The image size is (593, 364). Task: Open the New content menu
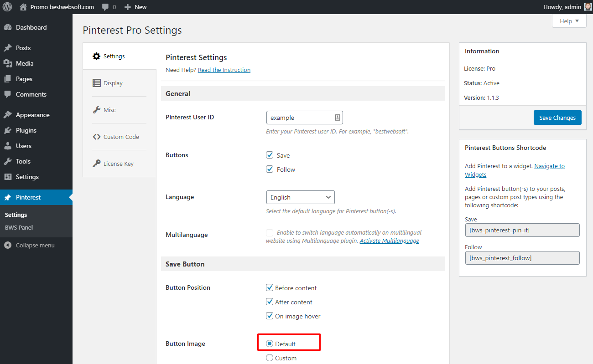(x=135, y=7)
